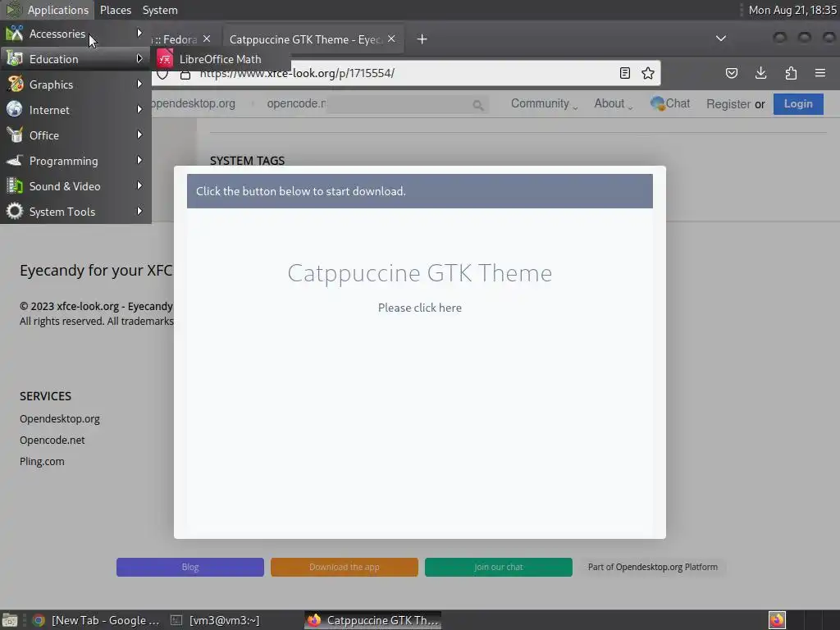Screen dimensions: 840x630
Task: Open the Places panel menu
Action: click(x=116, y=10)
